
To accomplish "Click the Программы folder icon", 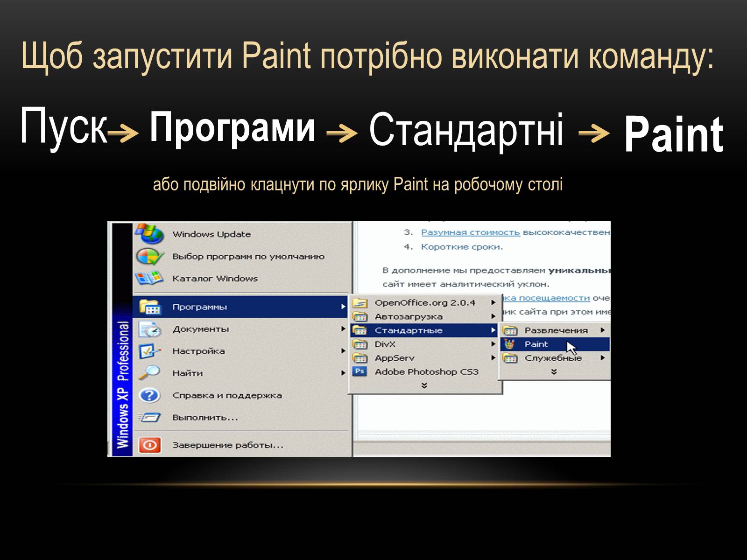I will pos(150,307).
